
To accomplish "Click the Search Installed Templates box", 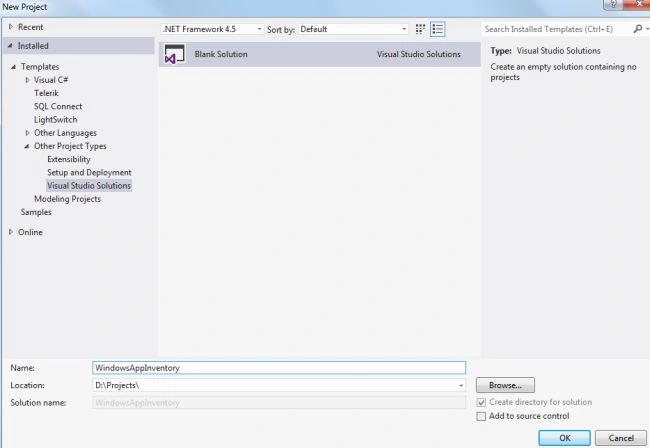I will click(558, 29).
